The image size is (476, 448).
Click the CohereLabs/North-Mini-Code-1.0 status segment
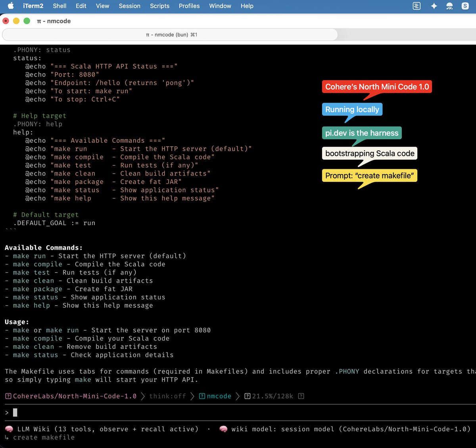[75, 396]
